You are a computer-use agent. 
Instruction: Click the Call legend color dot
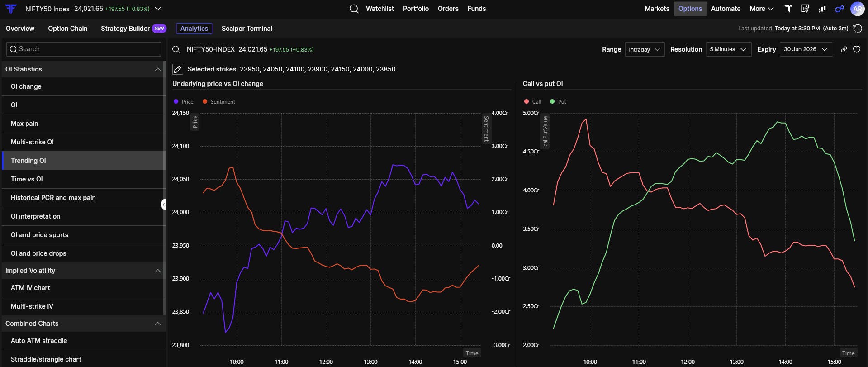[526, 102]
